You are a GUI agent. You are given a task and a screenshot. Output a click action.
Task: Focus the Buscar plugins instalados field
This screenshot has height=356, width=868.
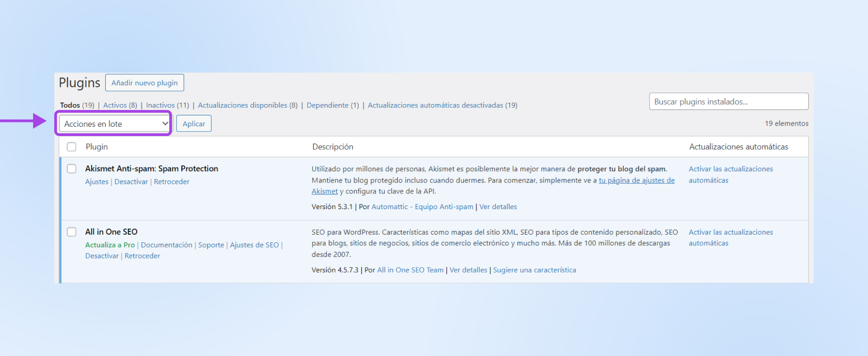728,102
